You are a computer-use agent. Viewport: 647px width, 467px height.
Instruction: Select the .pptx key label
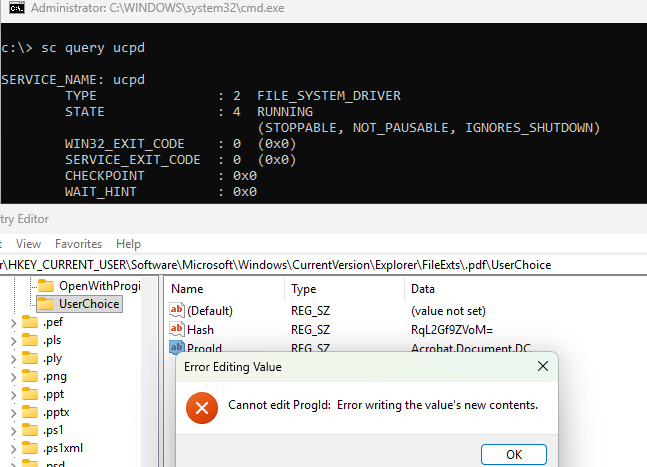(56, 412)
